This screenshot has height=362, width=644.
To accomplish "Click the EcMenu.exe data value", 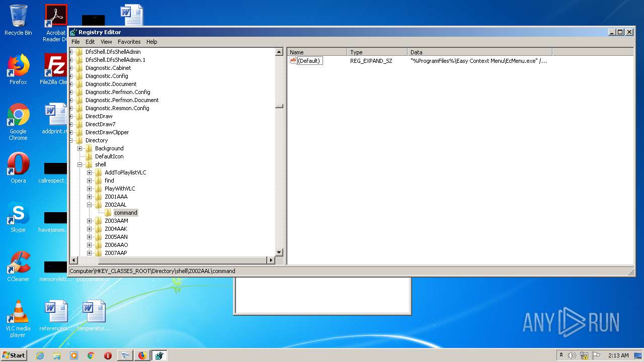I will tap(478, 61).
